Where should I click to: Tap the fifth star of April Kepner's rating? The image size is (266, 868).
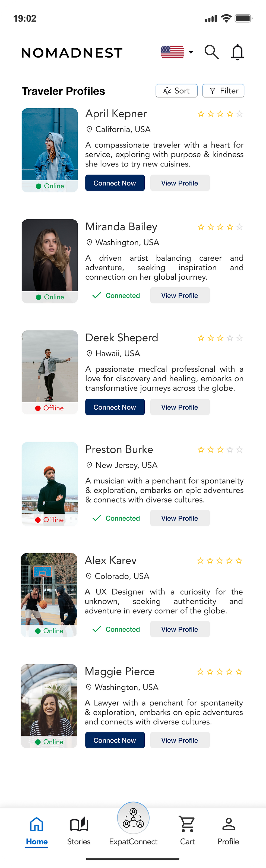click(x=239, y=114)
